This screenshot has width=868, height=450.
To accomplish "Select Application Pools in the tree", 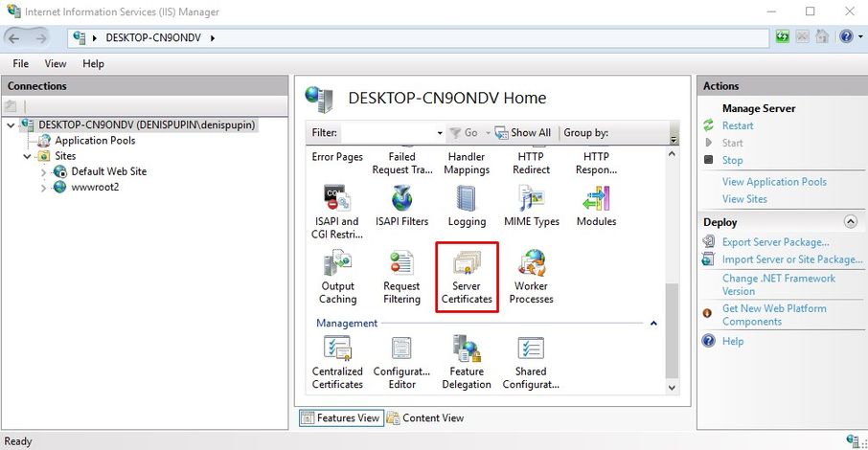I will click(87, 141).
